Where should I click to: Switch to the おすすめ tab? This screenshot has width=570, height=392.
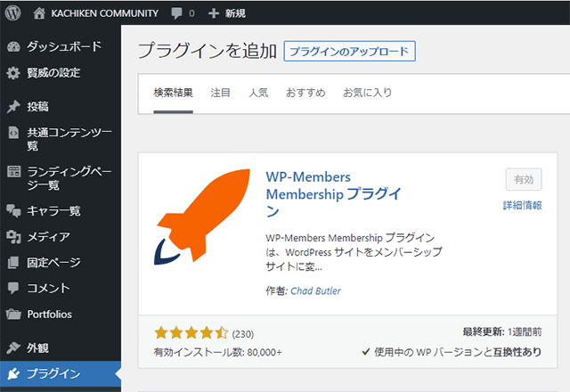point(305,93)
